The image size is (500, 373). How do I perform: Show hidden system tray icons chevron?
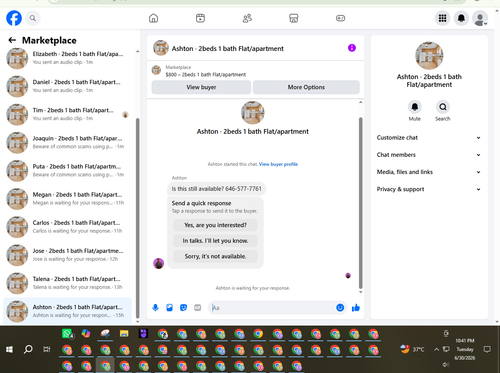point(436,349)
